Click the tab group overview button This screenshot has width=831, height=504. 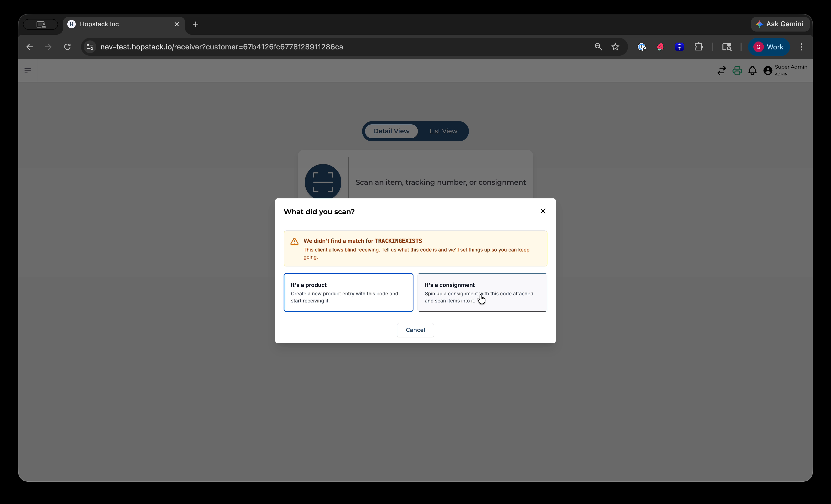[41, 24]
